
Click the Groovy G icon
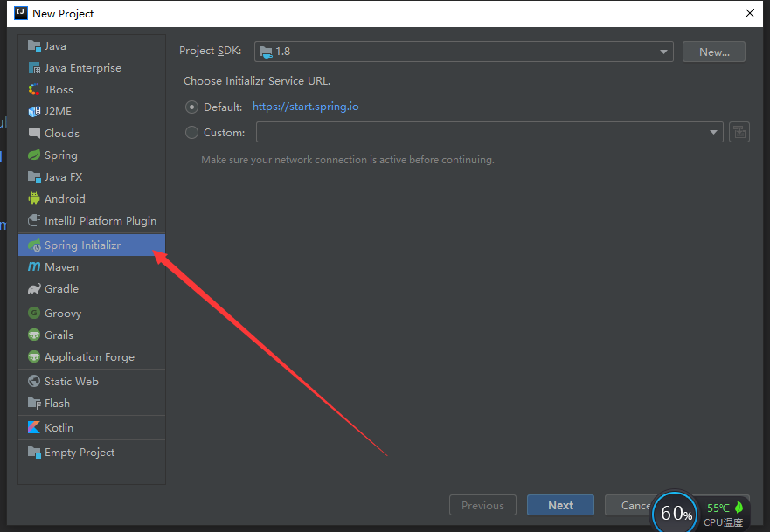(34, 313)
